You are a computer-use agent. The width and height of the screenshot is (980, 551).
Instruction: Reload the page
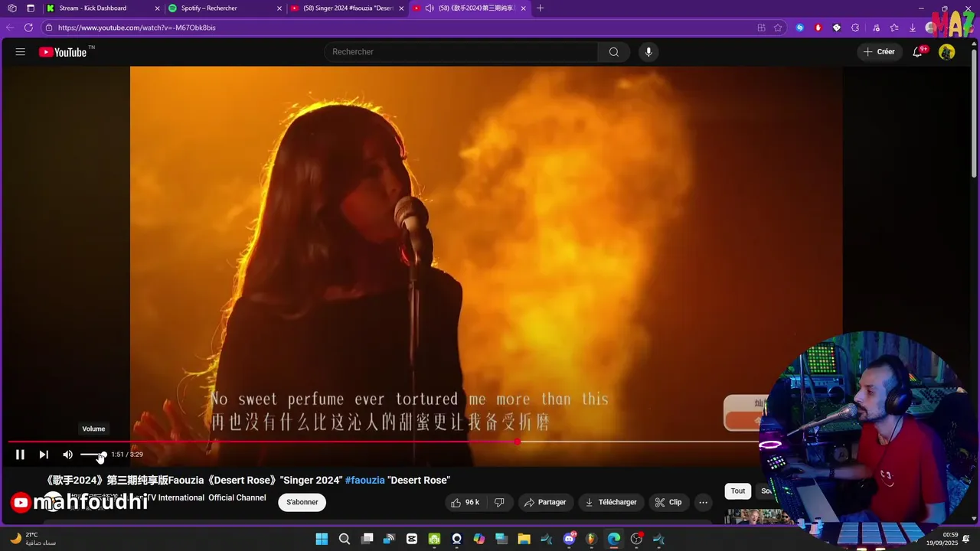click(x=28, y=28)
